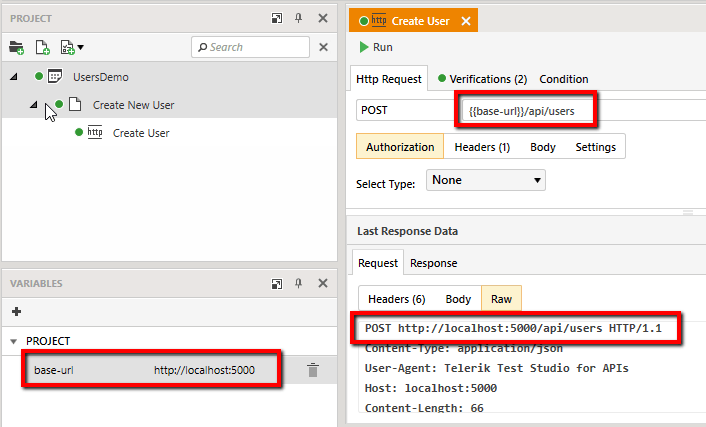This screenshot has height=427, width=706.
Task: Click the Host: localhost:5000 line
Action: [431, 388]
